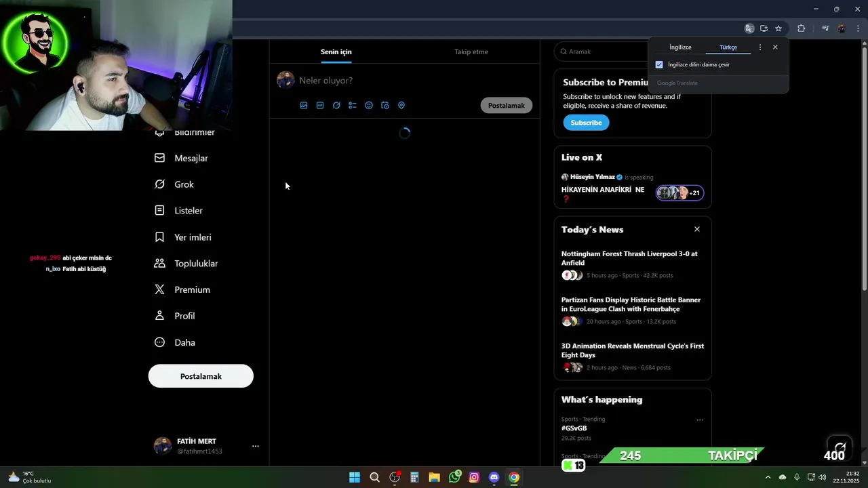Viewport: 868px width, 488px height.
Task: Open Listeler in the sidebar
Action: [x=178, y=211]
